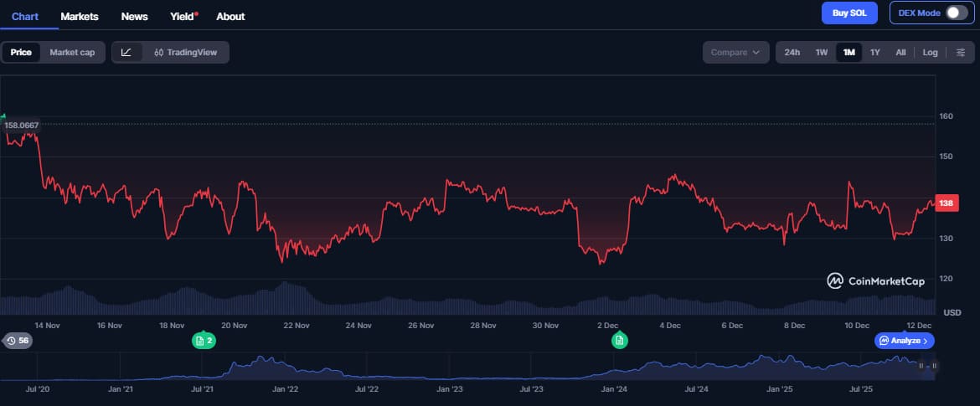The width and height of the screenshot is (980, 406).
Task: Go to the Yield tab
Action: point(180,16)
